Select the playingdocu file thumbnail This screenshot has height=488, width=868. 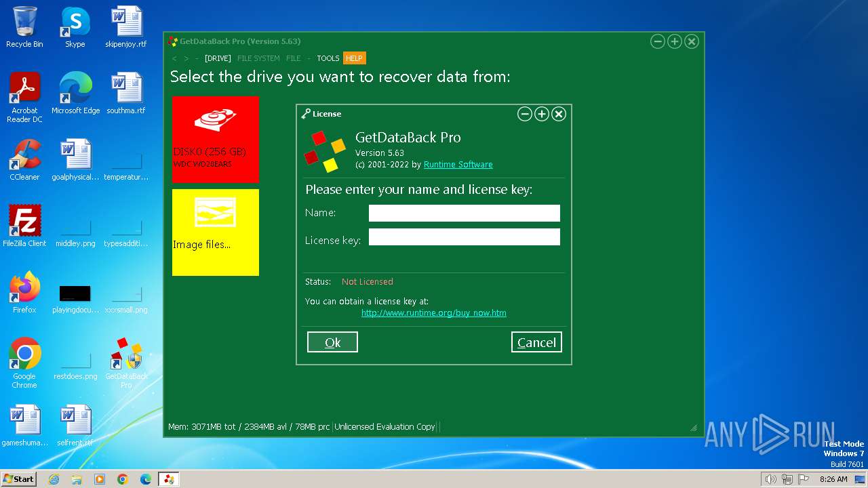(x=75, y=299)
